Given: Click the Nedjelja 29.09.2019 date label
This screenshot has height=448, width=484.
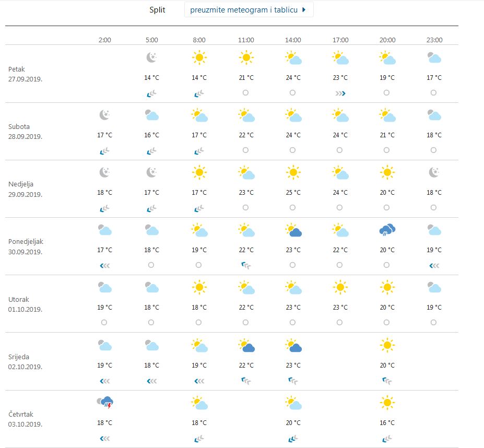Looking at the screenshot, I should tap(24, 188).
